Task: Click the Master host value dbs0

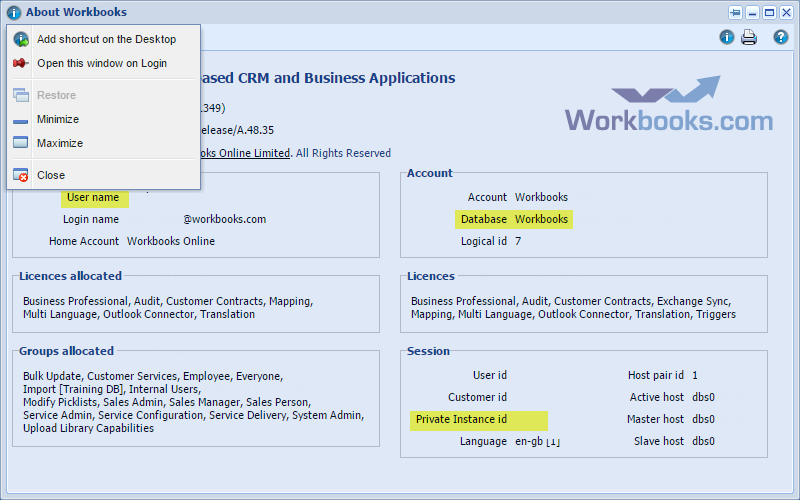Action: coord(704,419)
